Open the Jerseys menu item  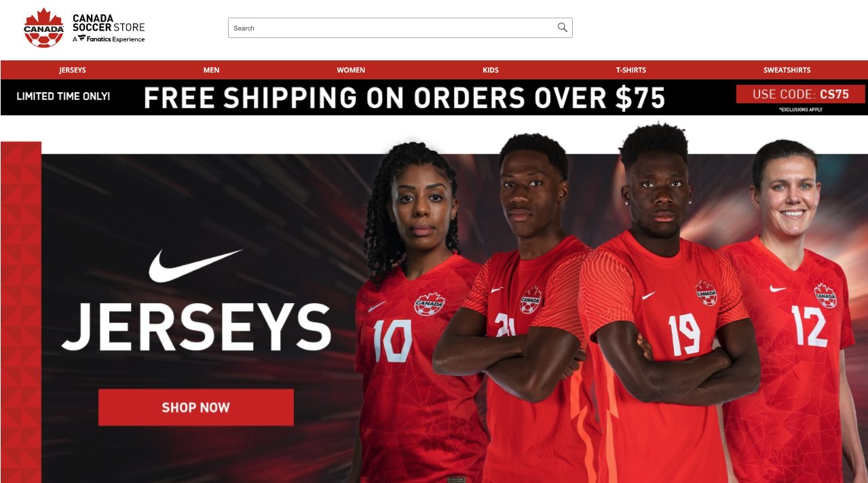click(73, 70)
